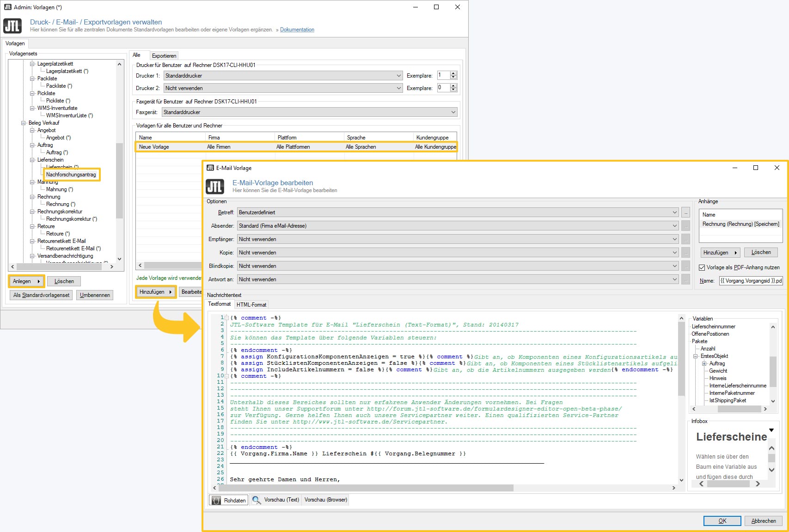Increase Exemplare count for Drucker 1

click(453, 73)
